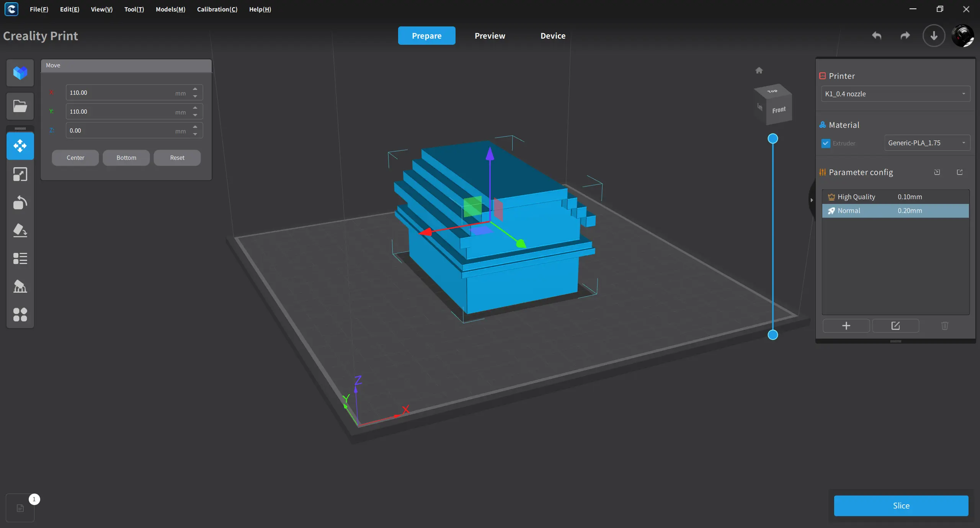The image size is (980, 528).
Task: Click the blue Z-axis move arrow
Action: [490, 154]
